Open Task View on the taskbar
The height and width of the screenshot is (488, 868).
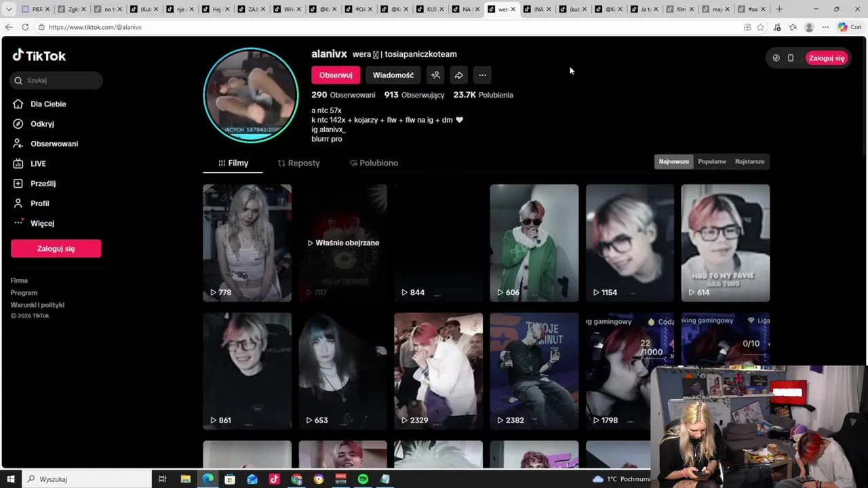click(x=163, y=479)
